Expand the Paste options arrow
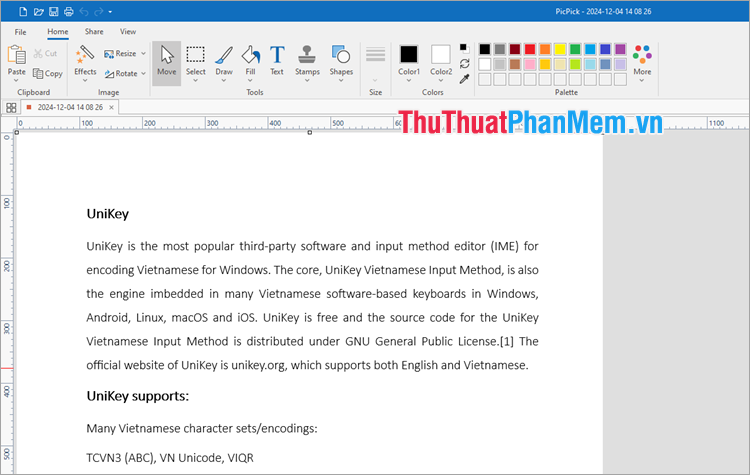Image resolution: width=750 pixels, height=475 pixels. pyautogui.click(x=16, y=80)
